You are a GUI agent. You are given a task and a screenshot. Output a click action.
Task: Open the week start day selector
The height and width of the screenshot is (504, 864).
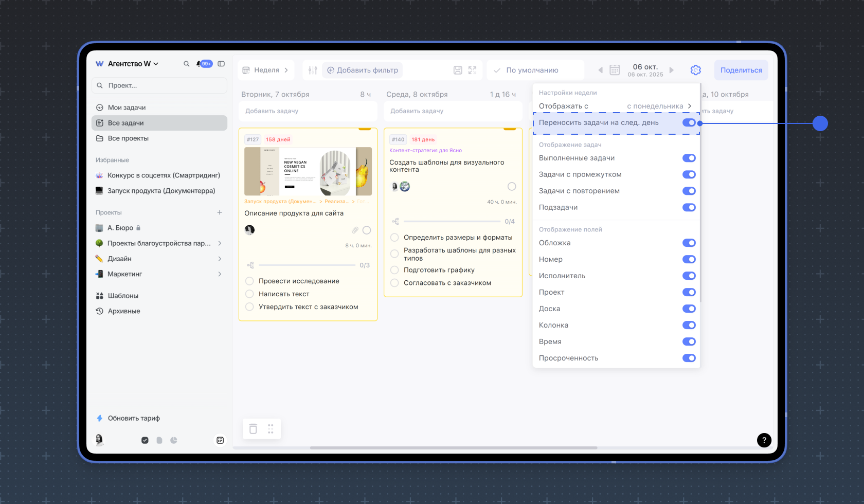[659, 106]
